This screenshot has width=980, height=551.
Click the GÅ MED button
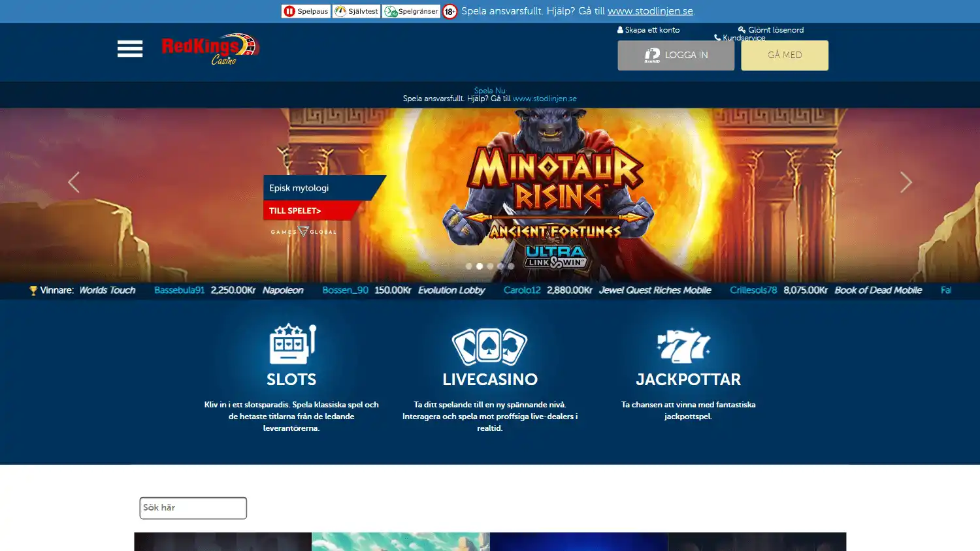pyautogui.click(x=785, y=55)
